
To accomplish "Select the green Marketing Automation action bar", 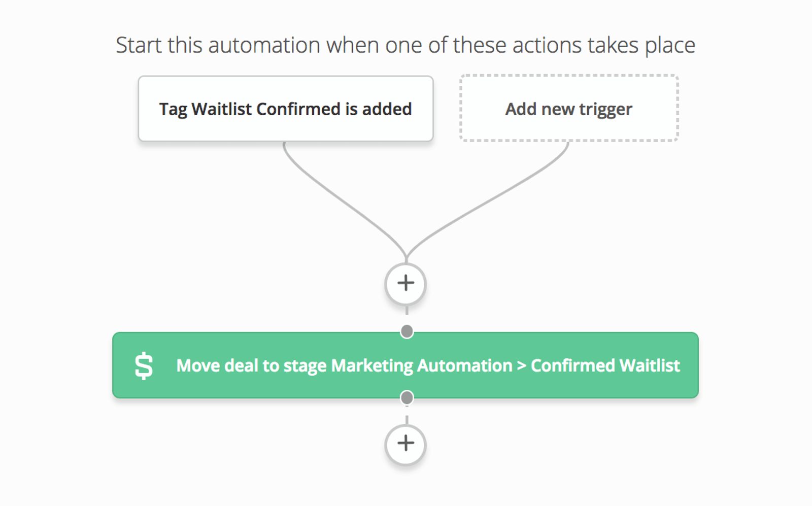I will point(406,364).
